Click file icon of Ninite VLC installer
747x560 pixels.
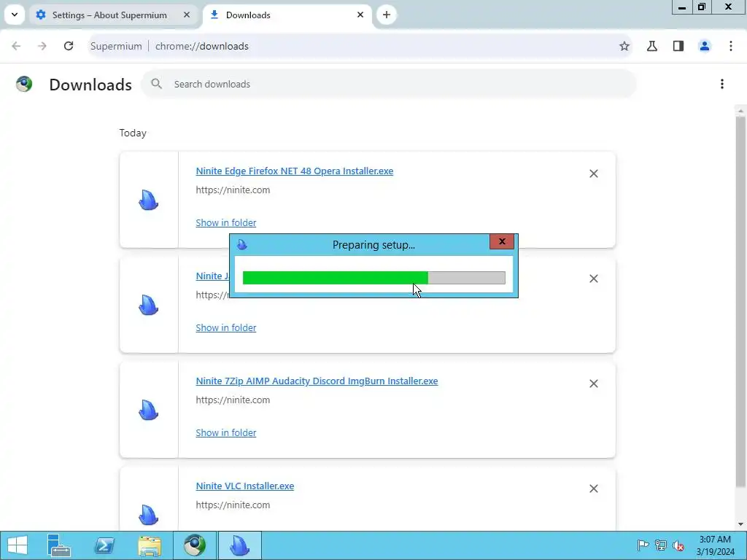tap(149, 515)
